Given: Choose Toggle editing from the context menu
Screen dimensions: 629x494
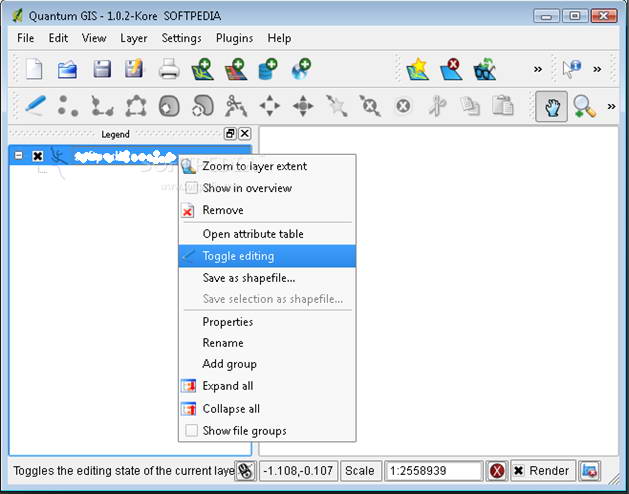Looking at the screenshot, I should click(238, 256).
